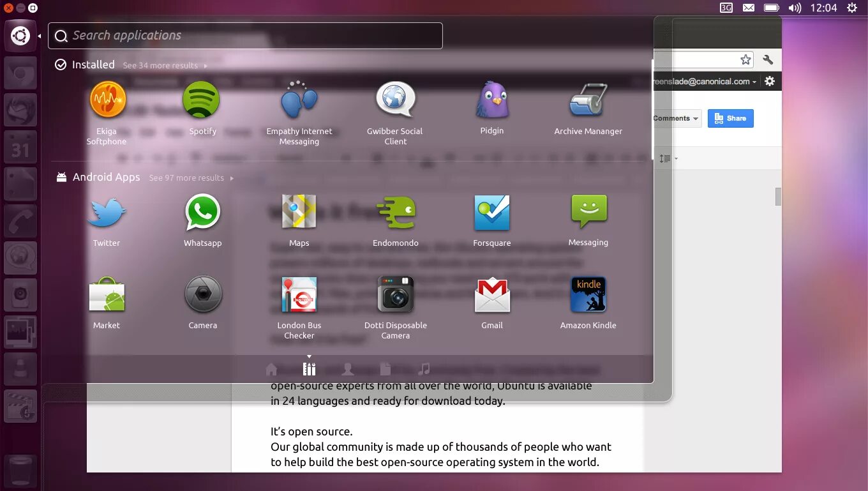The width and height of the screenshot is (868, 491).
Task: Open the gear settings in browser document bar
Action: point(770,81)
